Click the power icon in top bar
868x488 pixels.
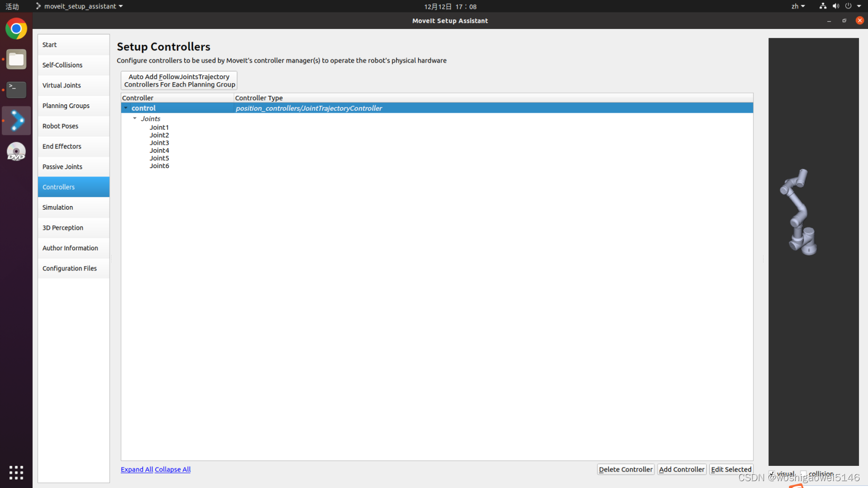pyautogui.click(x=848, y=6)
